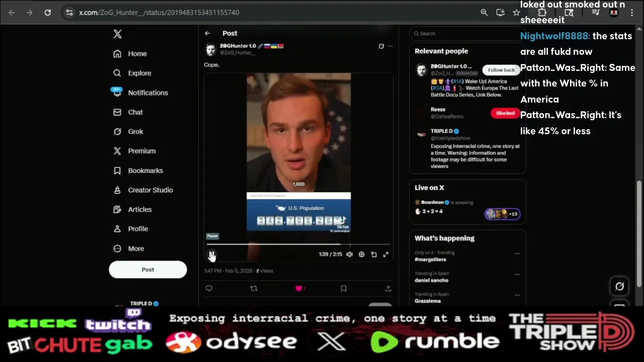Click the zoom magnifier in address bar
This screenshot has width=644, height=362.
[484, 13]
